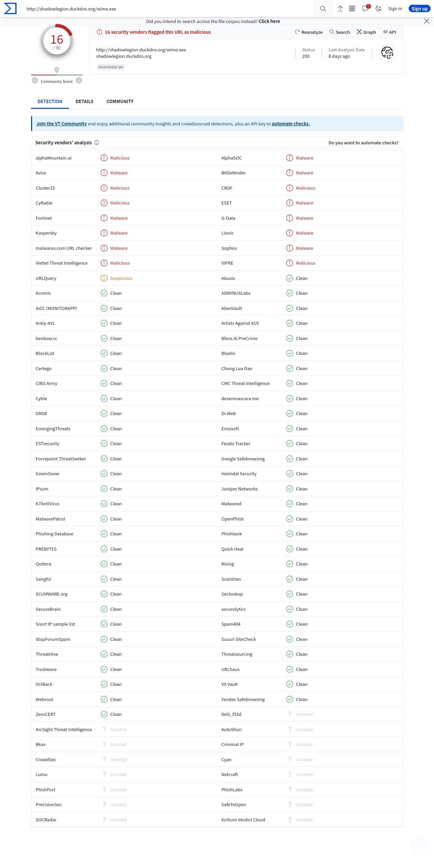434x868 pixels.
Task: Dismiss the file corpus search banner
Action: click(x=427, y=21)
